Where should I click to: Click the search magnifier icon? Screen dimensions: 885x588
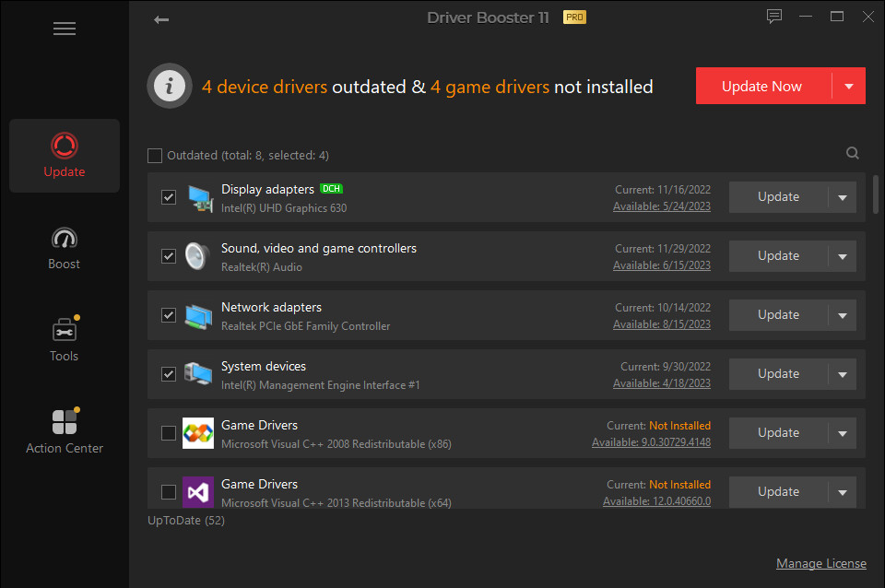(853, 154)
